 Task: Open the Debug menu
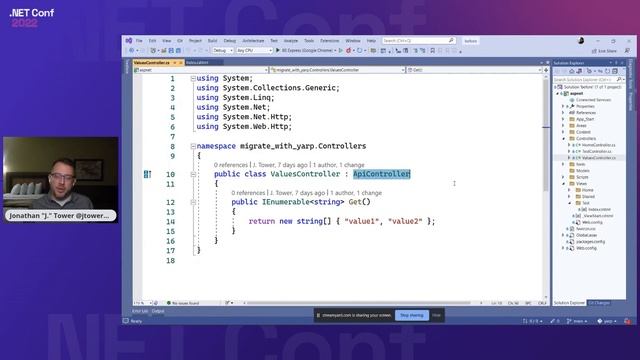tap(230, 41)
